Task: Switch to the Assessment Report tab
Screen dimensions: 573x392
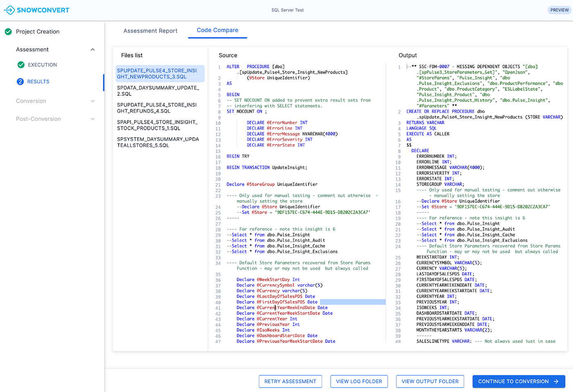Action: click(x=150, y=31)
